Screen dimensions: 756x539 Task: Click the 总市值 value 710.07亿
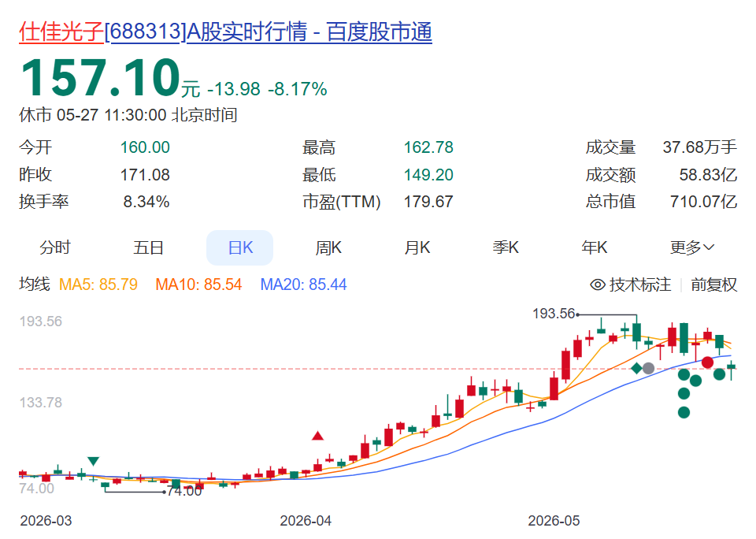[703, 202]
